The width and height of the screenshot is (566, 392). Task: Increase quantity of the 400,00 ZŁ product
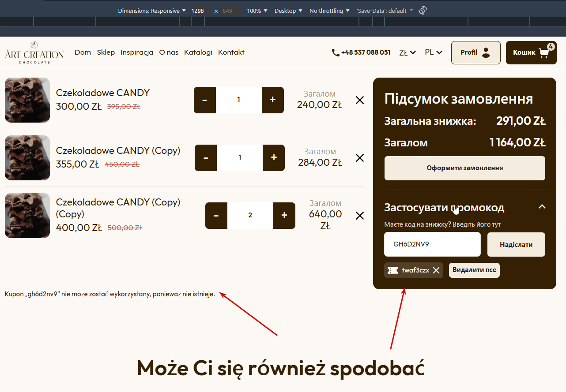[284, 216]
